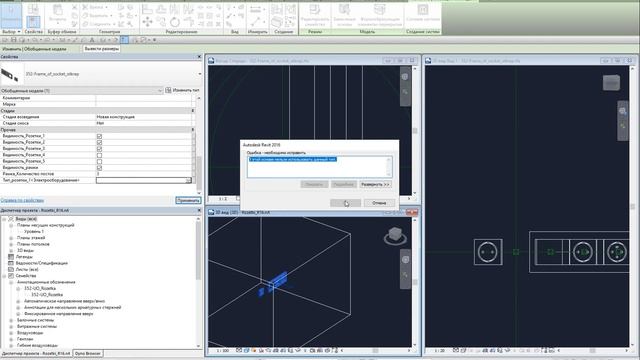
Task: Open the Тип_розетки_1 value dropdown
Action: (188, 180)
